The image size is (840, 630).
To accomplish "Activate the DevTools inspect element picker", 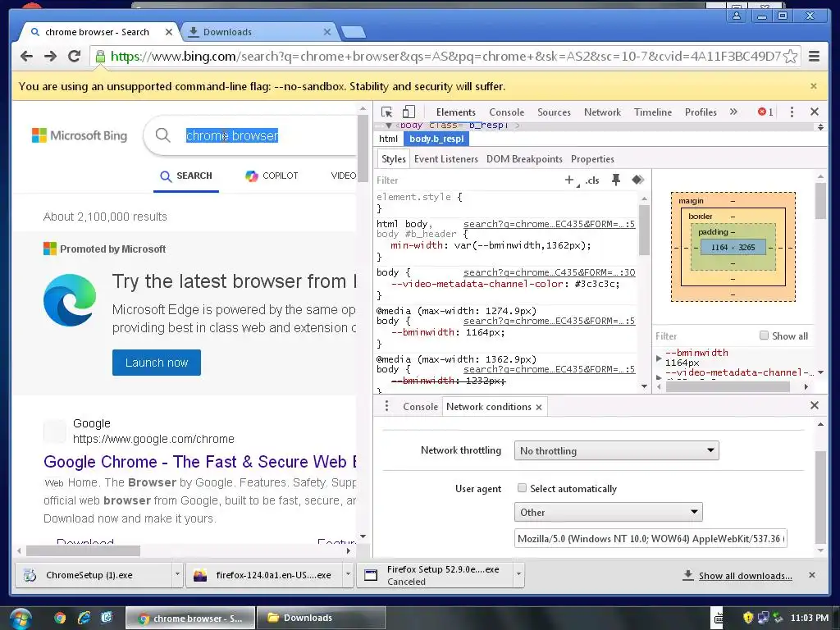I will 387,112.
